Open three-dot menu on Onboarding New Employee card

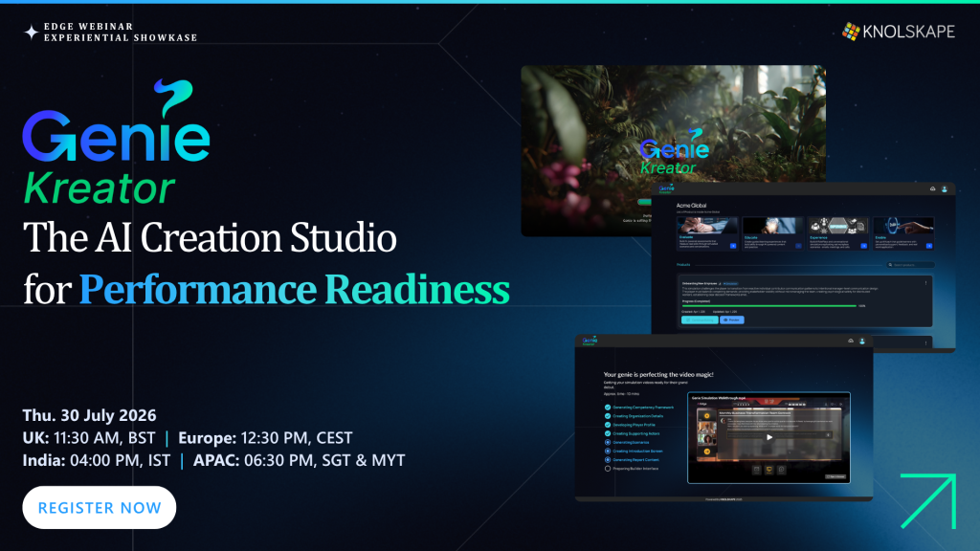pos(925,283)
